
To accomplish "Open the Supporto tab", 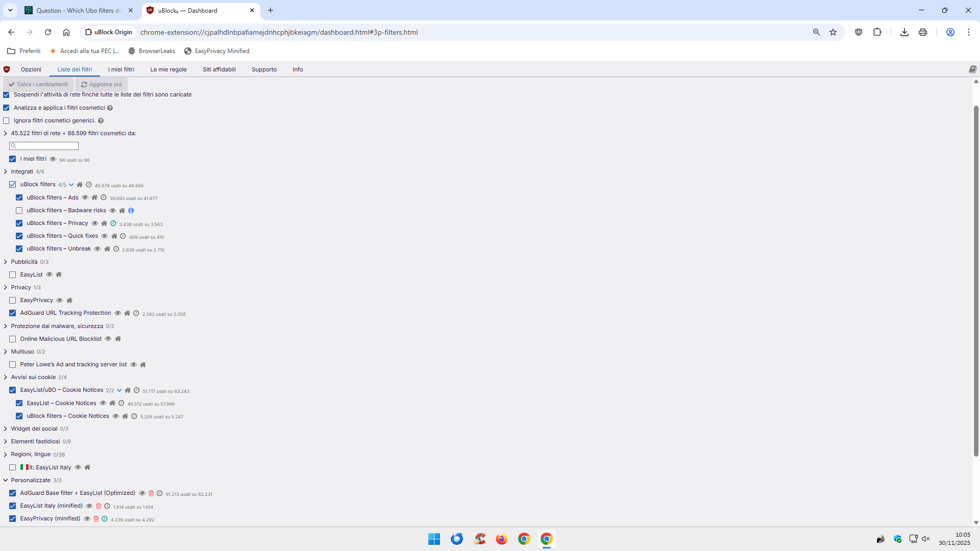I will [264, 69].
